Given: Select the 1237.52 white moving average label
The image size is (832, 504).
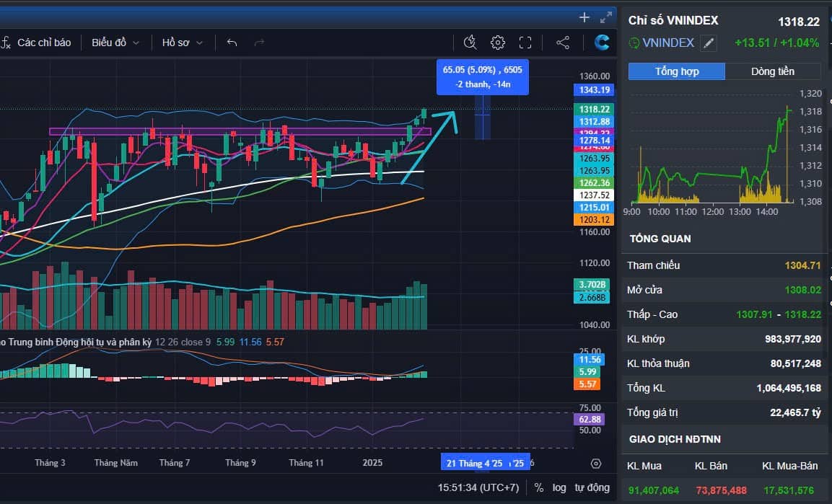Looking at the screenshot, I should click(594, 195).
